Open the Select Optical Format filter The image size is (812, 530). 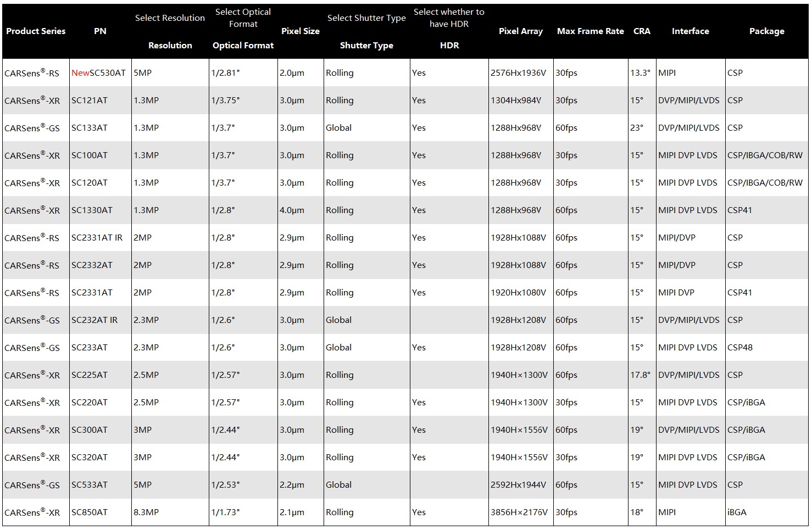pyautogui.click(x=243, y=18)
